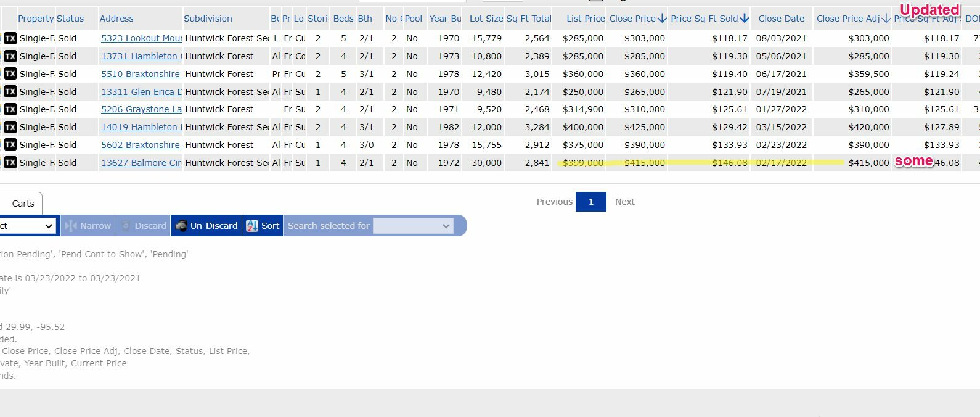The image size is (980, 417).
Task: Open the 13731 Hambleton address link
Action: [x=141, y=56]
